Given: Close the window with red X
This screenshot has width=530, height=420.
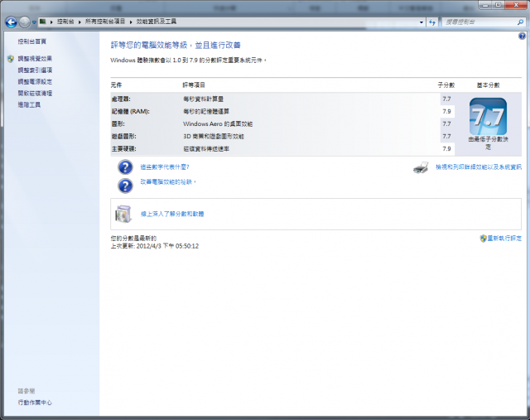Looking at the screenshot, I should point(516,5).
